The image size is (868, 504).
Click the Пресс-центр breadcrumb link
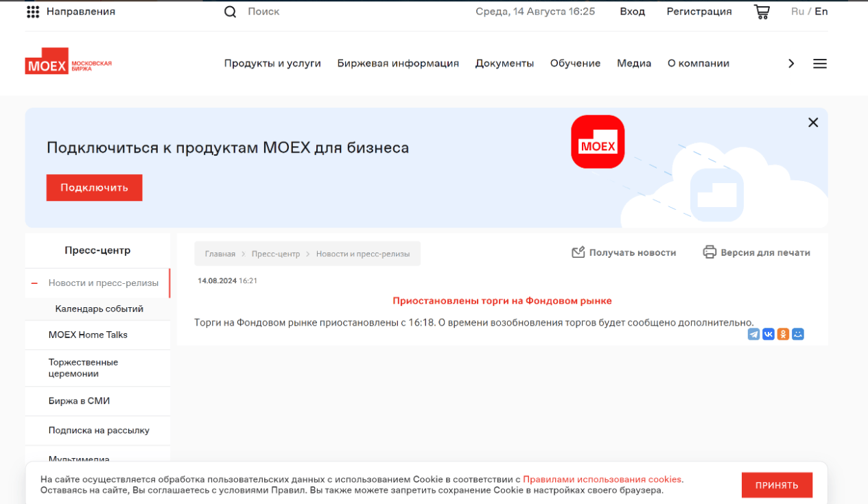(276, 254)
